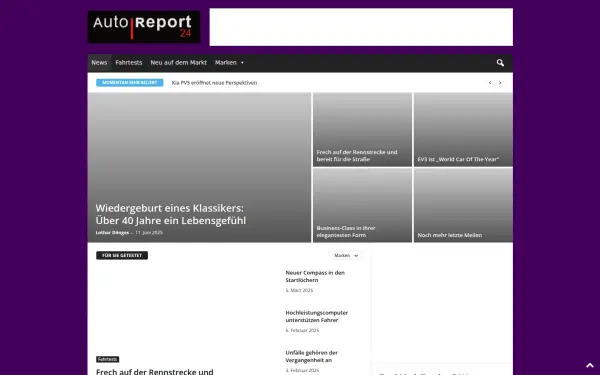Open trending headline Kia PV5 eröffnet neue Perspektiven
The width and height of the screenshot is (600, 375).
pyautogui.click(x=214, y=83)
